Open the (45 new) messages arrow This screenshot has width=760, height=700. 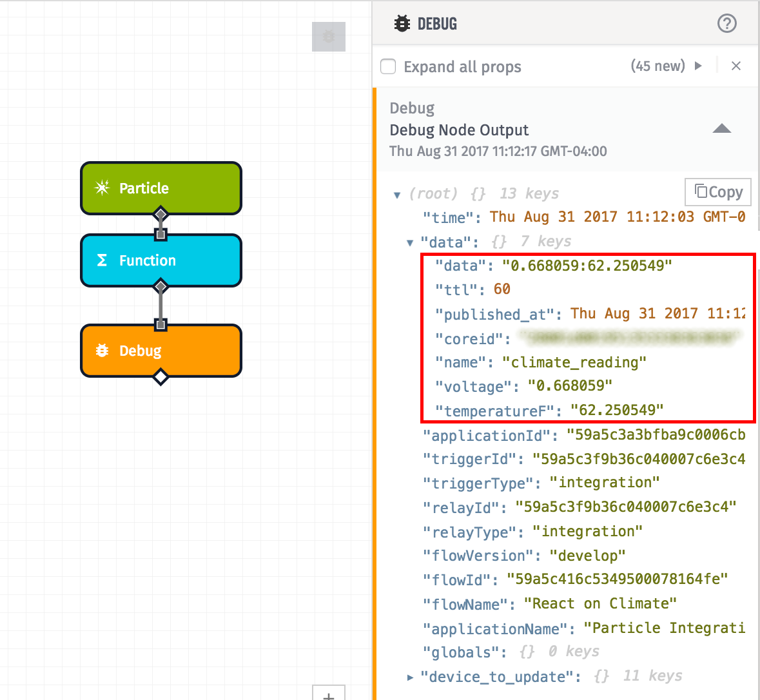[x=699, y=66]
